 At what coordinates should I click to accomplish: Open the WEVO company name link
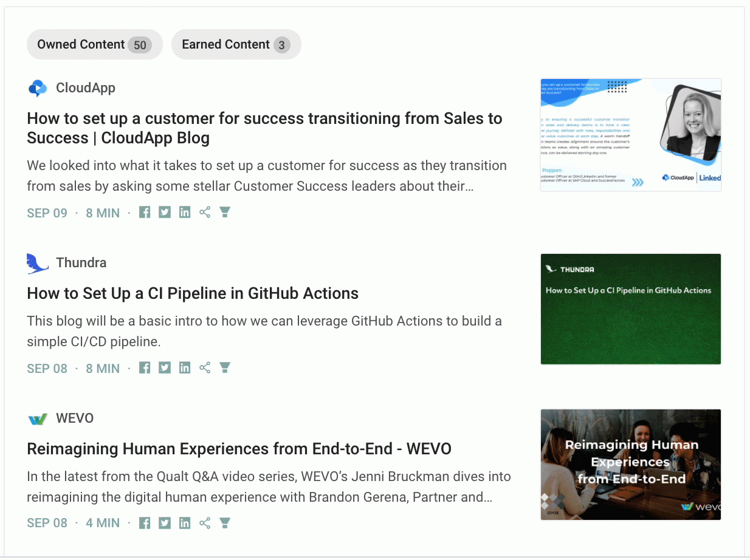tap(75, 418)
